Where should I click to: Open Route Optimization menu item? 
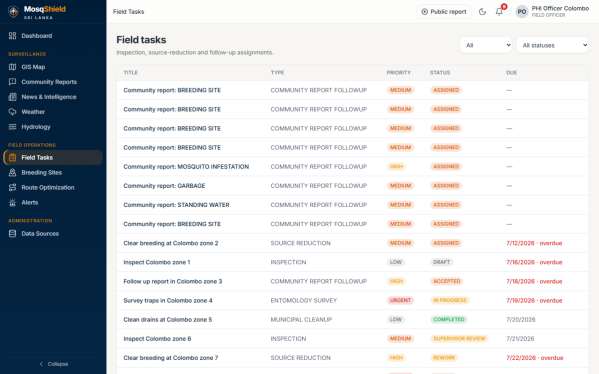pos(53,187)
